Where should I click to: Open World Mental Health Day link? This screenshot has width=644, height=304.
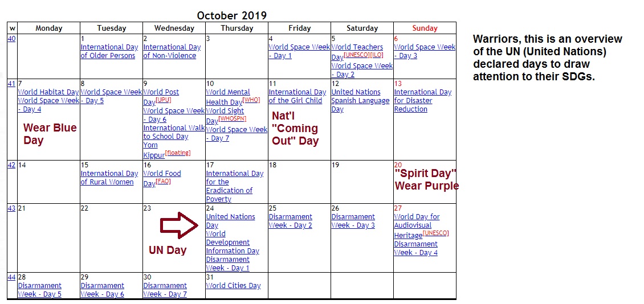click(x=228, y=97)
